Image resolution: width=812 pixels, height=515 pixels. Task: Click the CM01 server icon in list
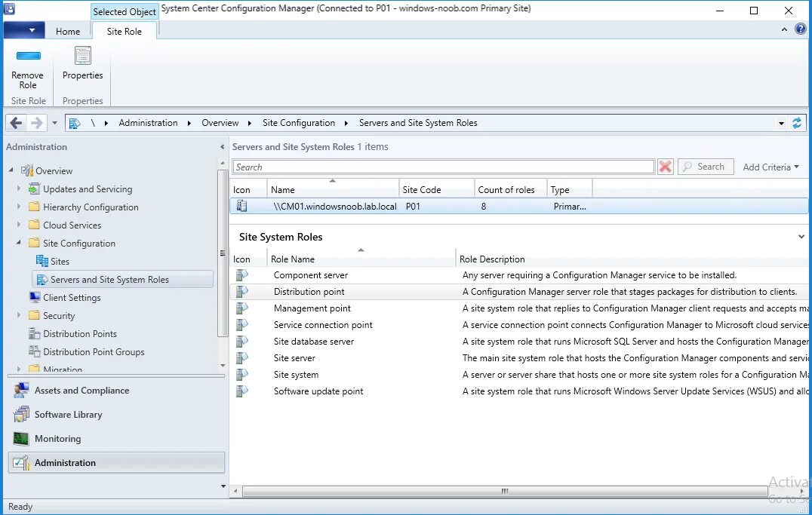tap(241, 206)
